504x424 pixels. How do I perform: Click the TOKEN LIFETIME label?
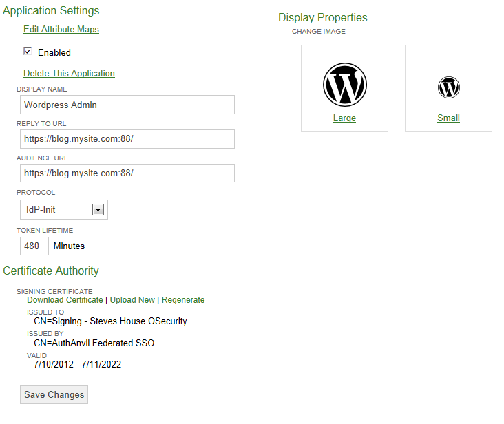coord(45,231)
